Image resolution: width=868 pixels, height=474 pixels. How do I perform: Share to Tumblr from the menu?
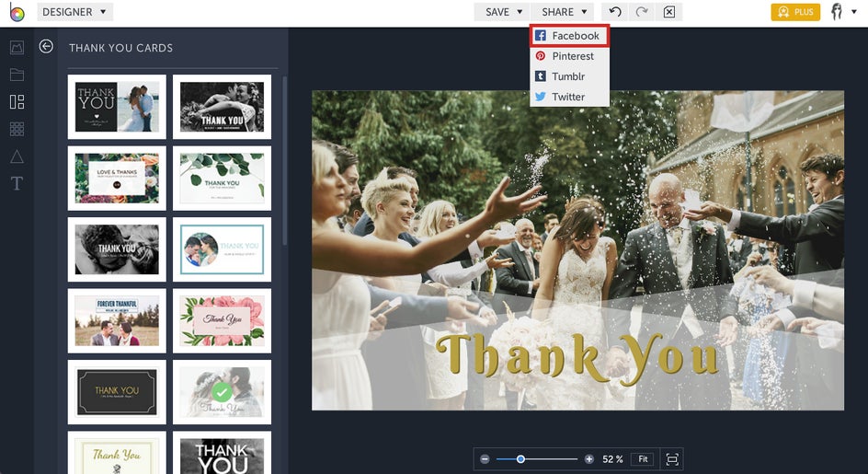point(570,76)
